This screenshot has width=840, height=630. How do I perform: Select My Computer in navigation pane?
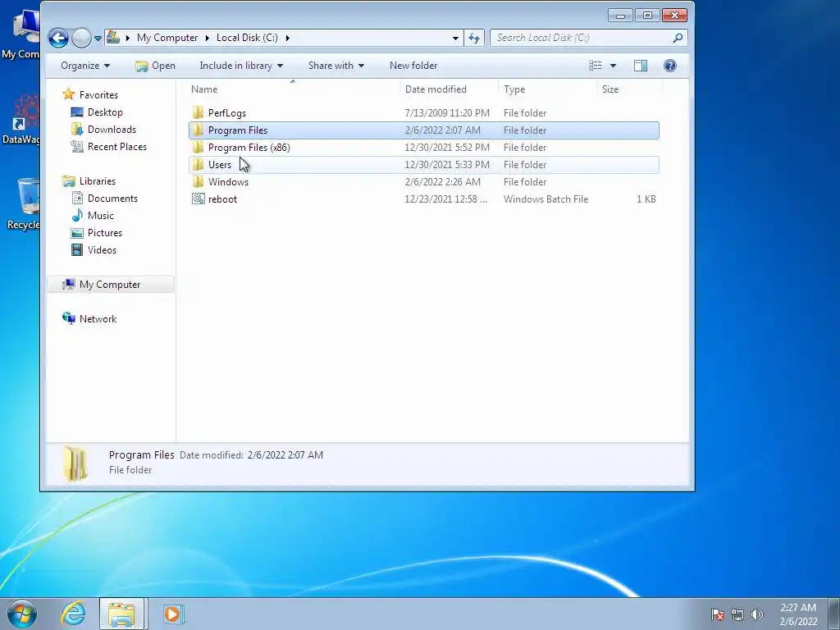pyautogui.click(x=110, y=285)
